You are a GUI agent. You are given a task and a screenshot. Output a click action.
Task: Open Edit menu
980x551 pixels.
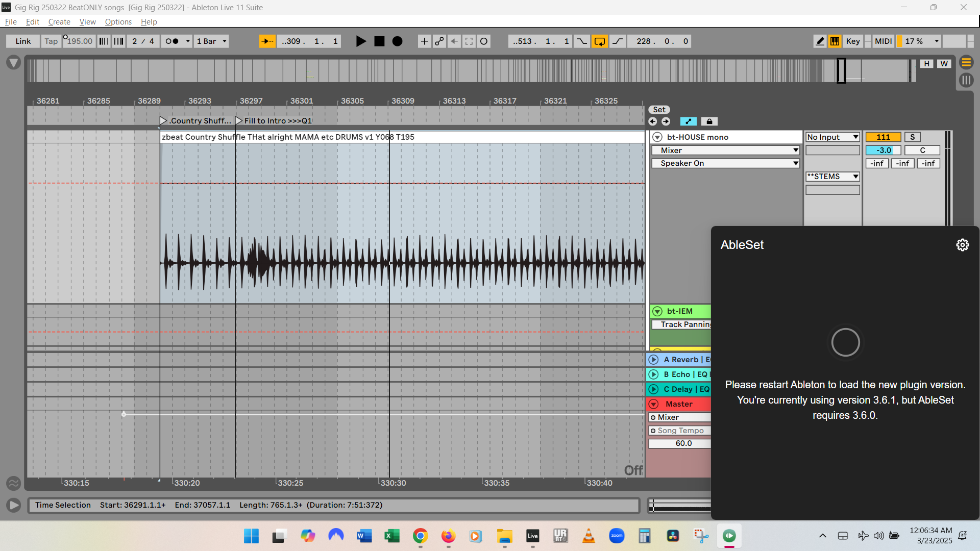[x=33, y=22]
